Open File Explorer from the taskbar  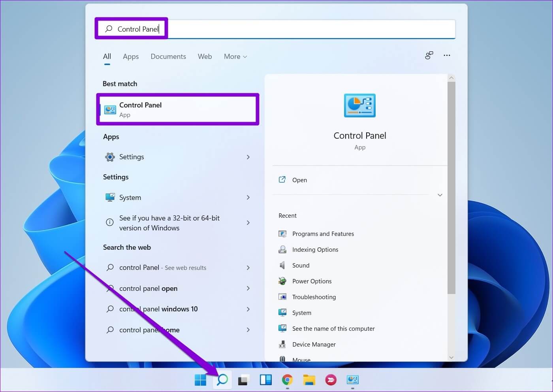pos(309,380)
